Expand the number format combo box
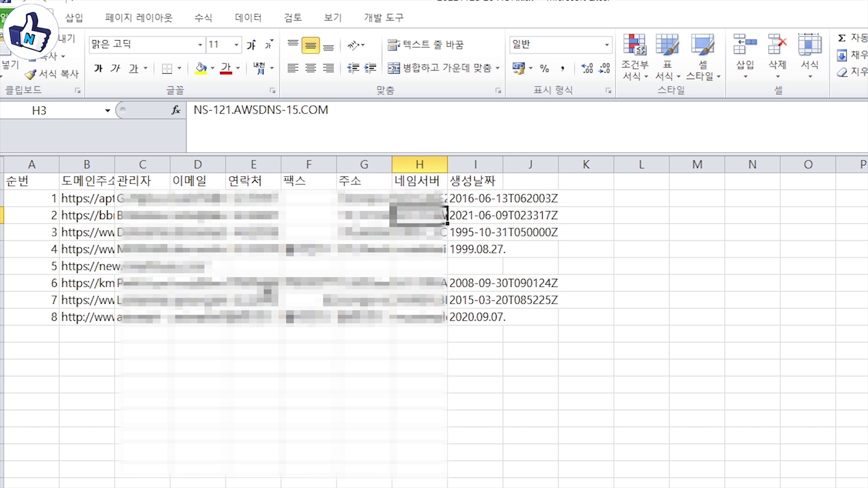Viewport: 868px width, 488px height. click(x=607, y=45)
